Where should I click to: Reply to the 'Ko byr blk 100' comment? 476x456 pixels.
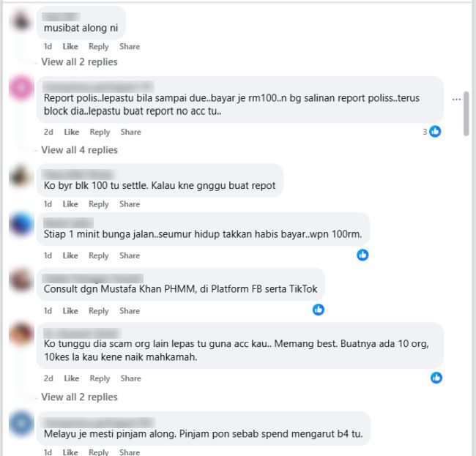pyautogui.click(x=99, y=204)
